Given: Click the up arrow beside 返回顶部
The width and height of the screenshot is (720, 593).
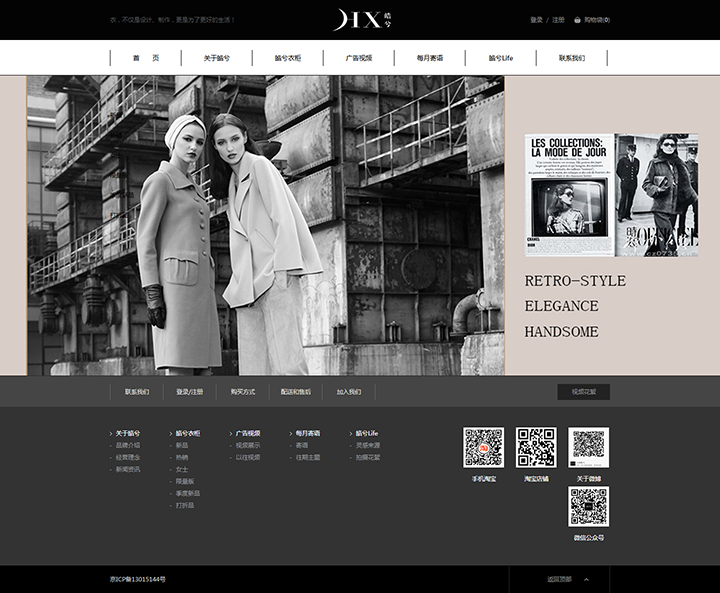Looking at the screenshot, I should click(587, 579).
